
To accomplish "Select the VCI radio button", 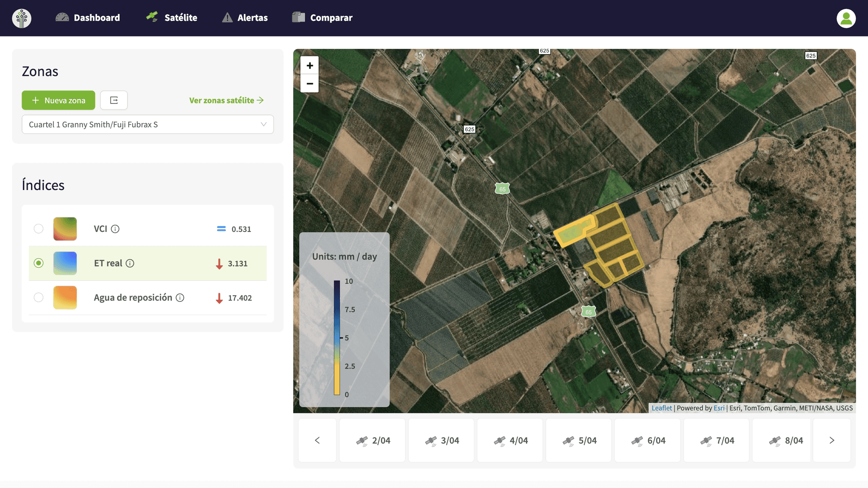I will [x=39, y=229].
